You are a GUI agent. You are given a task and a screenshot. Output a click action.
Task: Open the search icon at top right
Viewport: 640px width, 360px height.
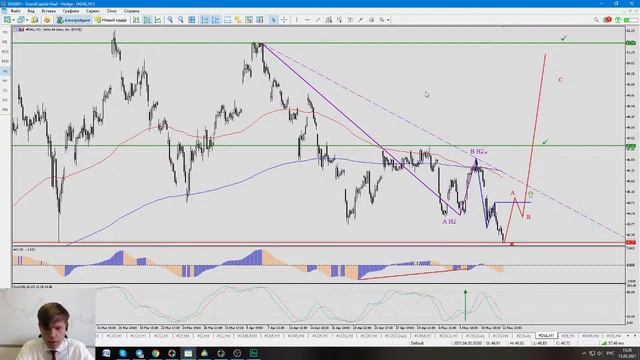click(x=596, y=20)
